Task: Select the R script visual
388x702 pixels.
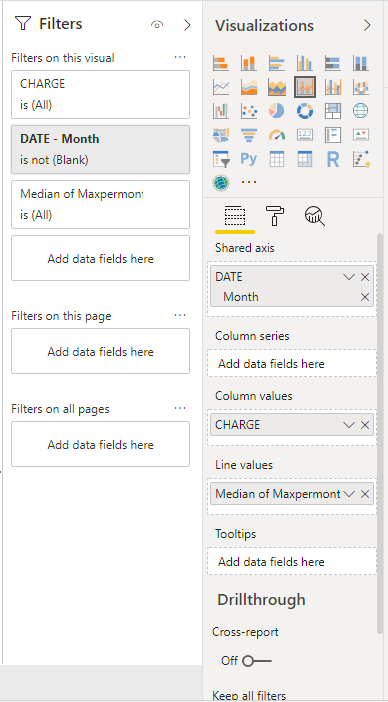Action: pos(333,158)
